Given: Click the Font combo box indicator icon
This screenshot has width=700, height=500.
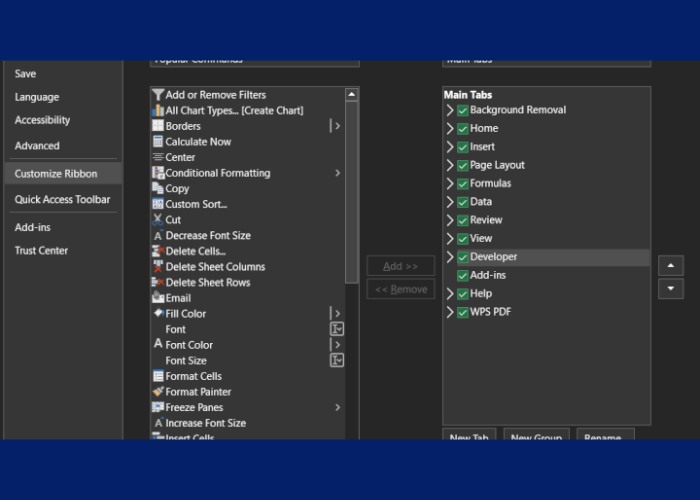Looking at the screenshot, I should tap(337, 329).
